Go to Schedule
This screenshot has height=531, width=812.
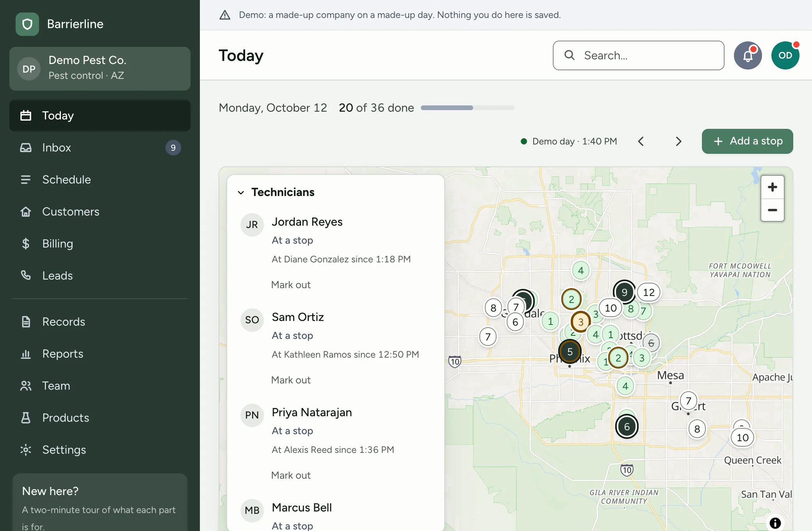[x=100, y=180]
